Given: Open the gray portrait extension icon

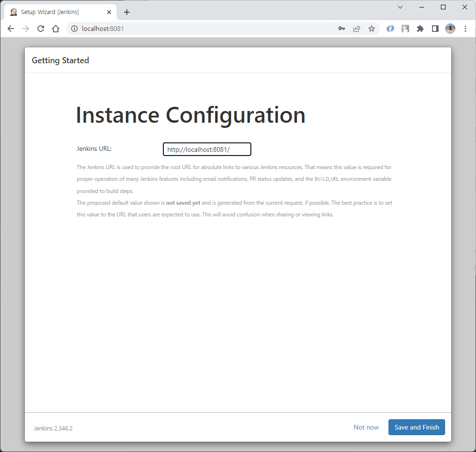Looking at the screenshot, I should click(x=405, y=29).
